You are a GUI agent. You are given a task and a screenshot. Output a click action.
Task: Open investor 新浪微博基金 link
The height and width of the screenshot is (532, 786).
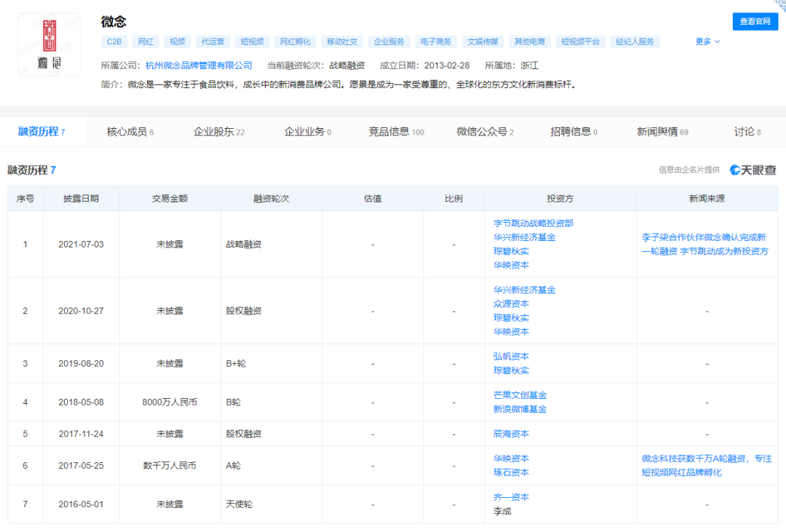pyautogui.click(x=520, y=409)
